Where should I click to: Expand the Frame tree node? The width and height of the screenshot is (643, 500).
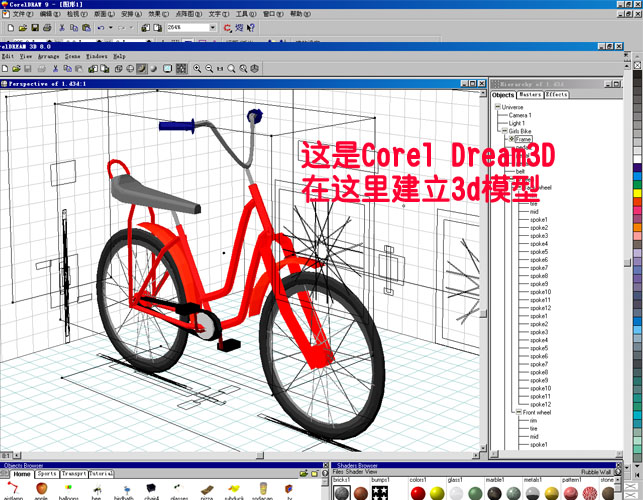click(x=512, y=139)
